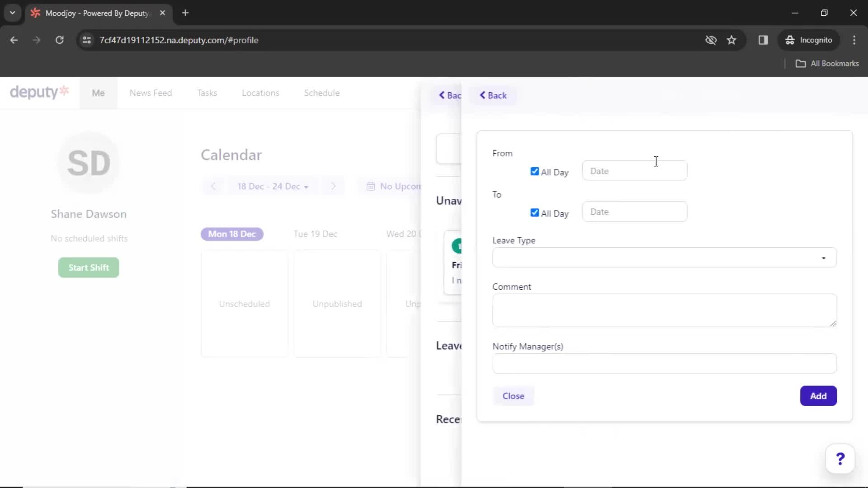Expand the Leave Type dropdown
This screenshot has width=868, height=488.
click(x=664, y=258)
